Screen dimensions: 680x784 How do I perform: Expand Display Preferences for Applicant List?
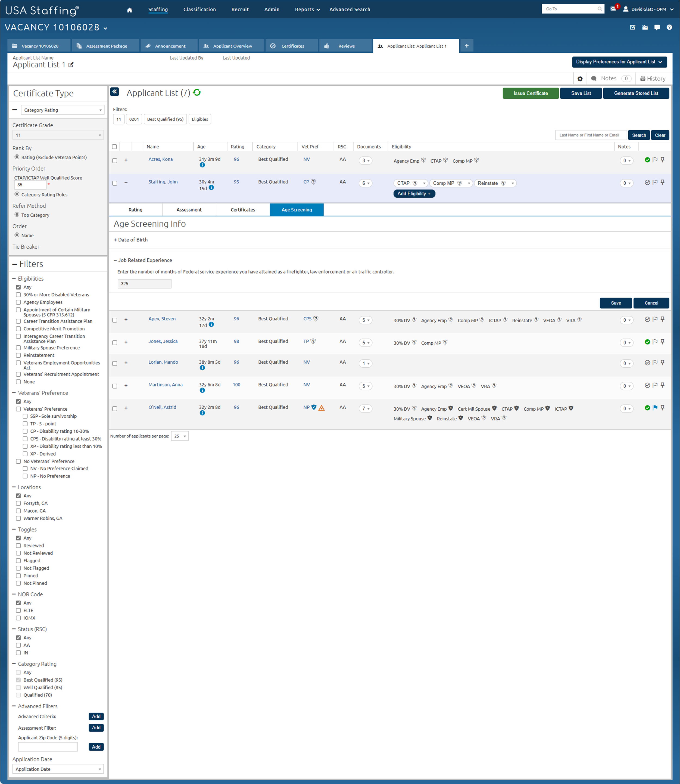tap(619, 62)
